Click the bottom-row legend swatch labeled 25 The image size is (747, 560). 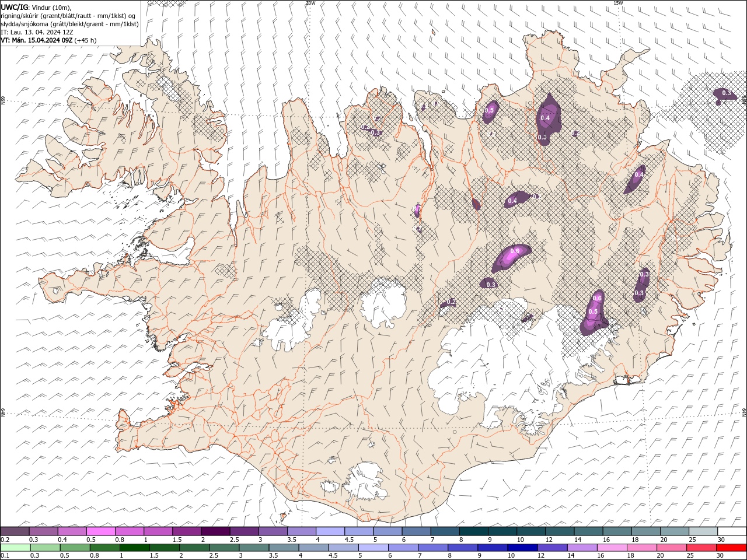(x=701, y=548)
